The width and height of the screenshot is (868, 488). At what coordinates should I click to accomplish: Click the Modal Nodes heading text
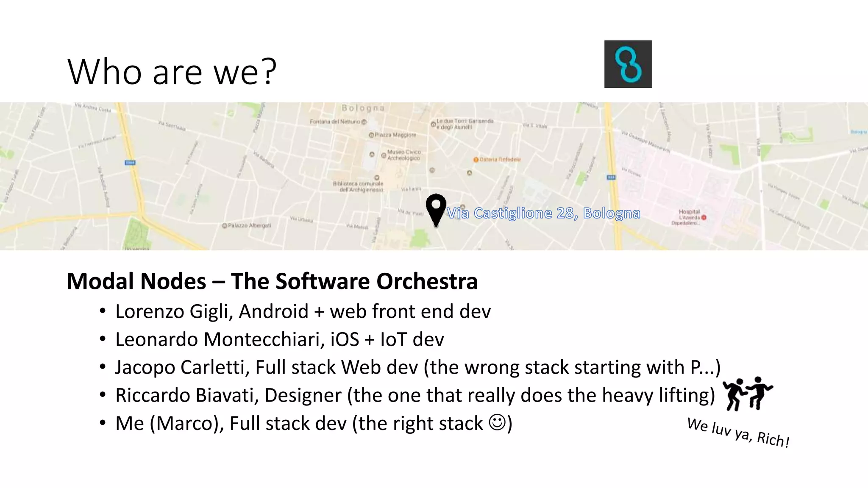pyautogui.click(x=272, y=281)
